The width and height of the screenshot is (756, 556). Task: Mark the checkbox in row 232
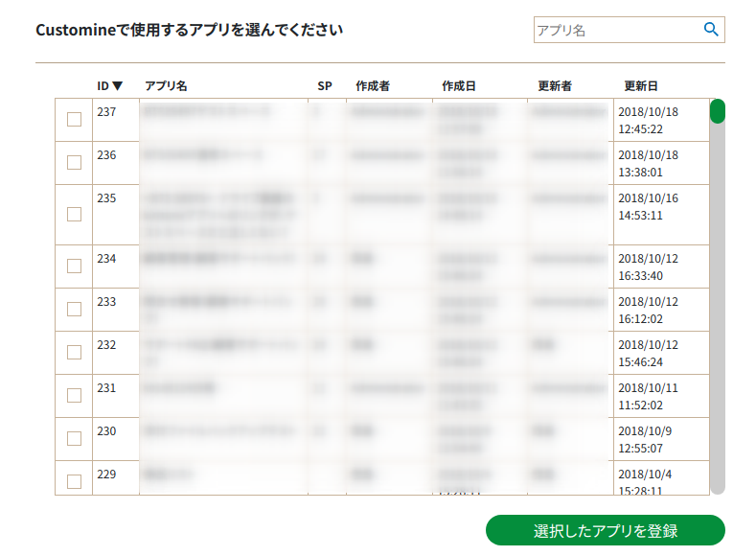(74, 352)
